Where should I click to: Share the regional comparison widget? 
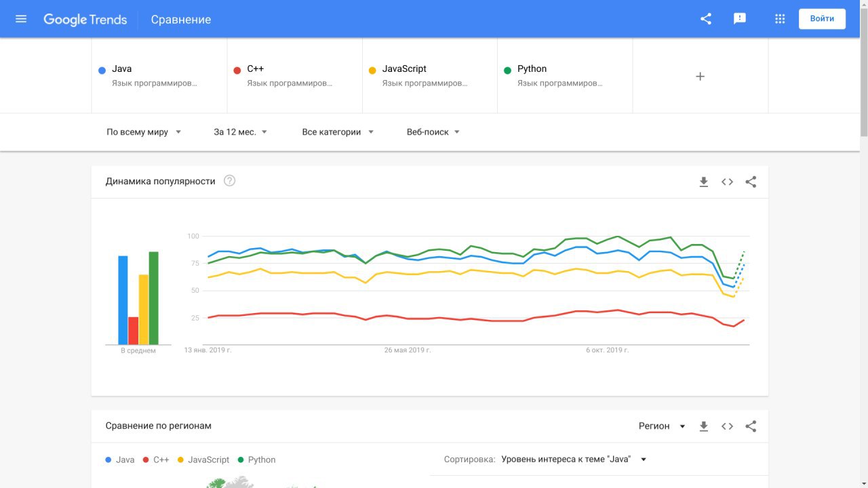(x=751, y=426)
